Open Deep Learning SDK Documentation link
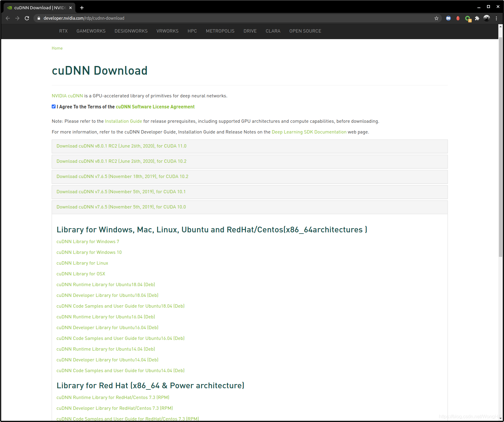Viewport: 504px width, 422px height. (x=309, y=132)
